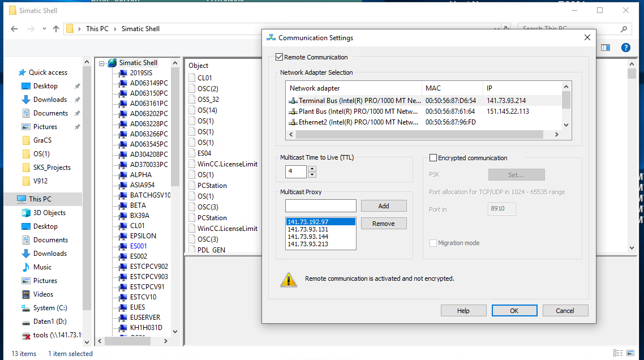Select proxy address 141.73.93.144

coord(320,237)
